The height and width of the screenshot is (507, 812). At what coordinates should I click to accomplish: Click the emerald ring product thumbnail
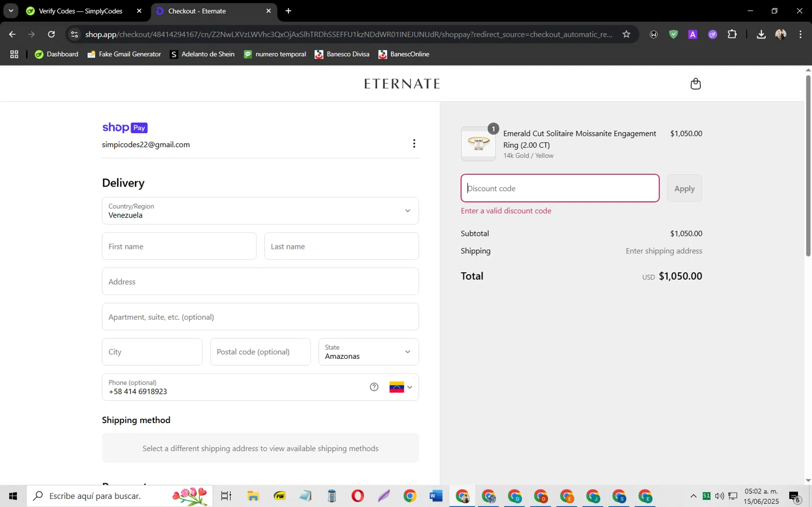coord(478,143)
